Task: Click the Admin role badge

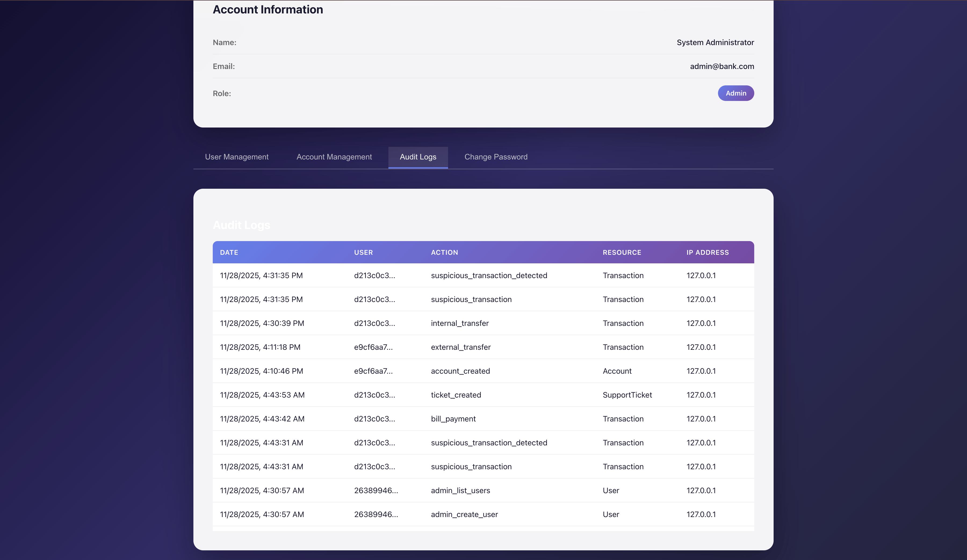Action: click(735, 93)
